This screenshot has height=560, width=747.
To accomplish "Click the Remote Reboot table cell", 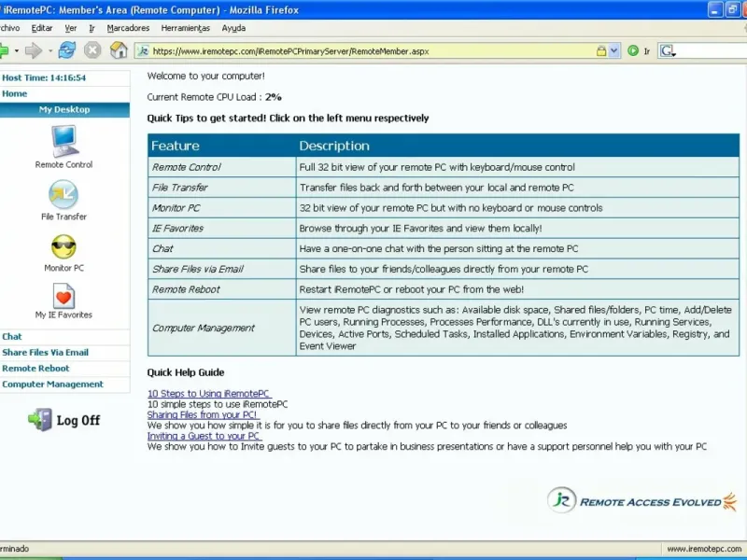I will click(221, 289).
